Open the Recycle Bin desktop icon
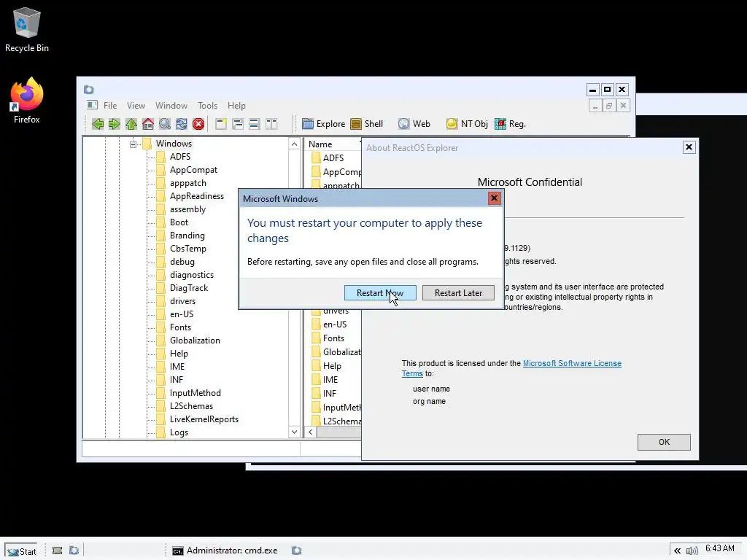 pos(27,29)
